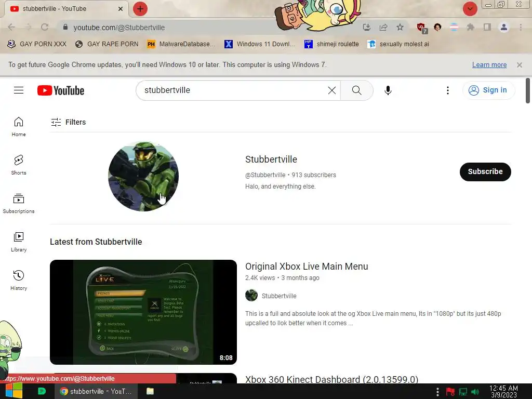
Task: Click Learn more about Chrome updates
Action: 489,65
